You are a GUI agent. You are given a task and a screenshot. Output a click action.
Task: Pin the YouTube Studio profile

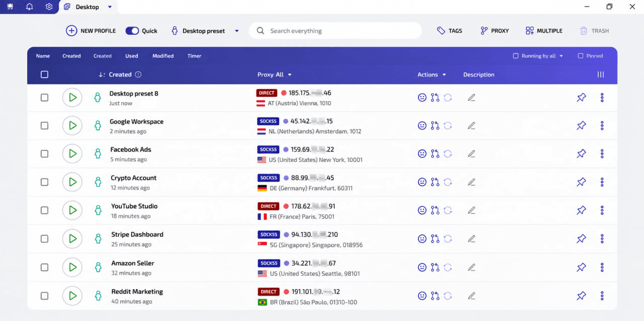coord(581,210)
